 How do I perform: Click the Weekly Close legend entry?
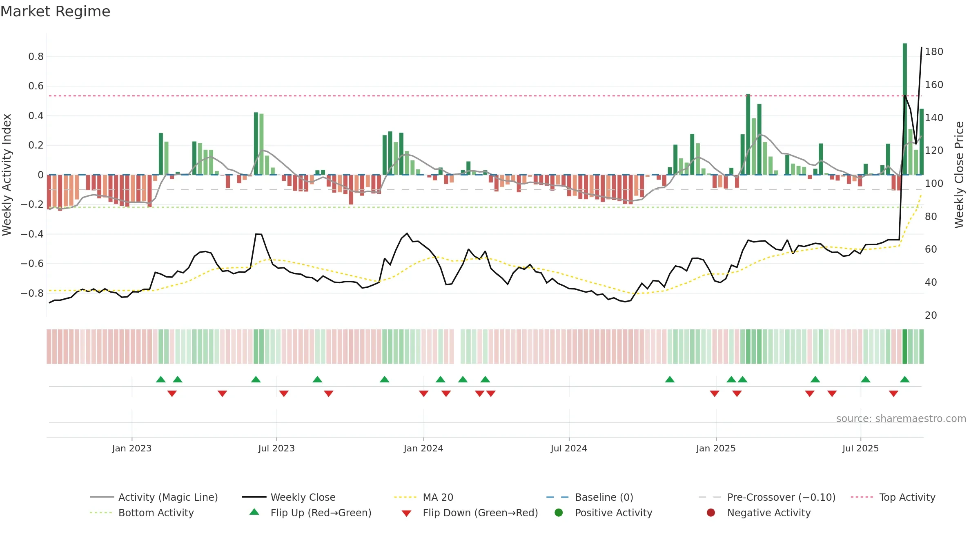coord(289,497)
